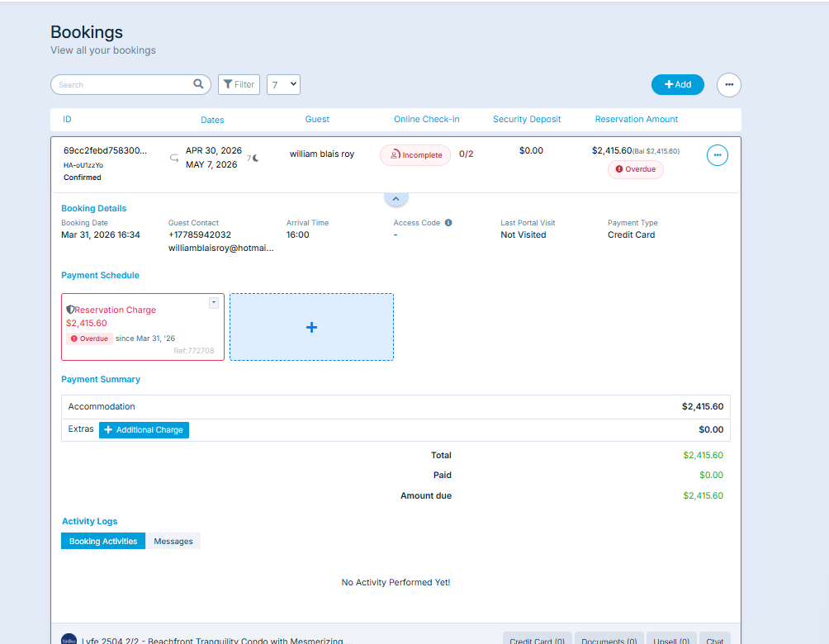Open the booking row three-dots menu
Image resolution: width=829 pixels, height=644 pixels.
(x=718, y=155)
